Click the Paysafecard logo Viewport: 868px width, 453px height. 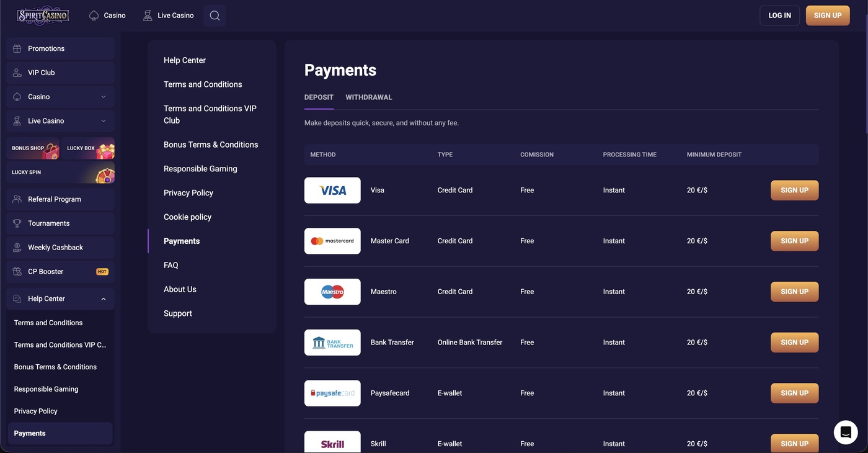pyautogui.click(x=332, y=393)
